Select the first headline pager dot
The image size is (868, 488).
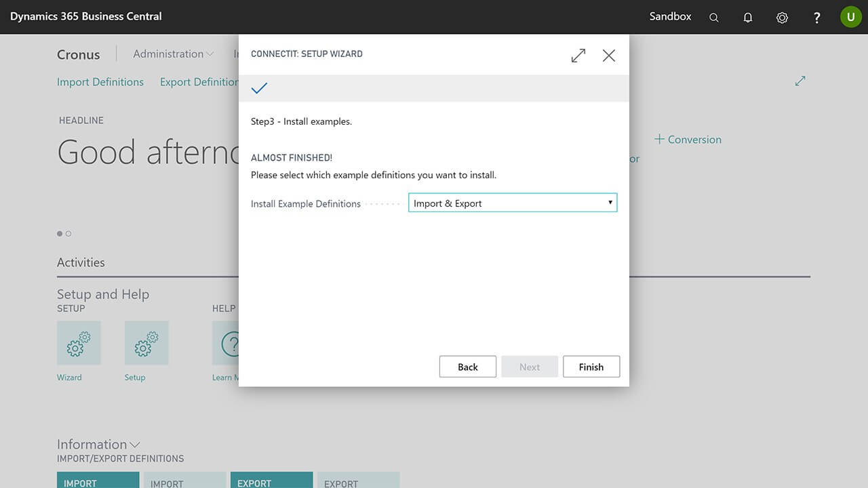pos(60,234)
